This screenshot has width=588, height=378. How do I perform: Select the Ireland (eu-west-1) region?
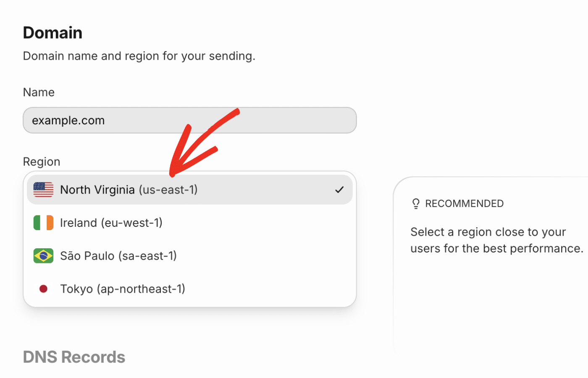click(111, 223)
